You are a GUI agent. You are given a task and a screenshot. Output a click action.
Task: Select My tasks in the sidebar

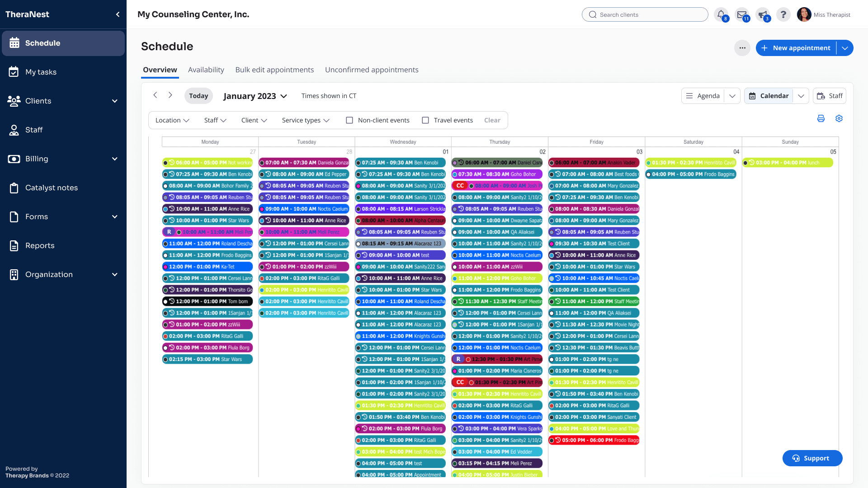coord(41,72)
